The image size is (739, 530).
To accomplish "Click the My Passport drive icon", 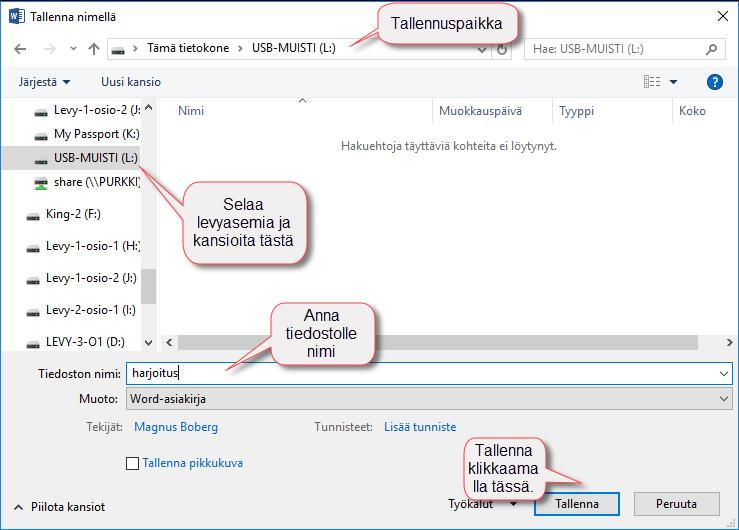I will pos(41,137).
